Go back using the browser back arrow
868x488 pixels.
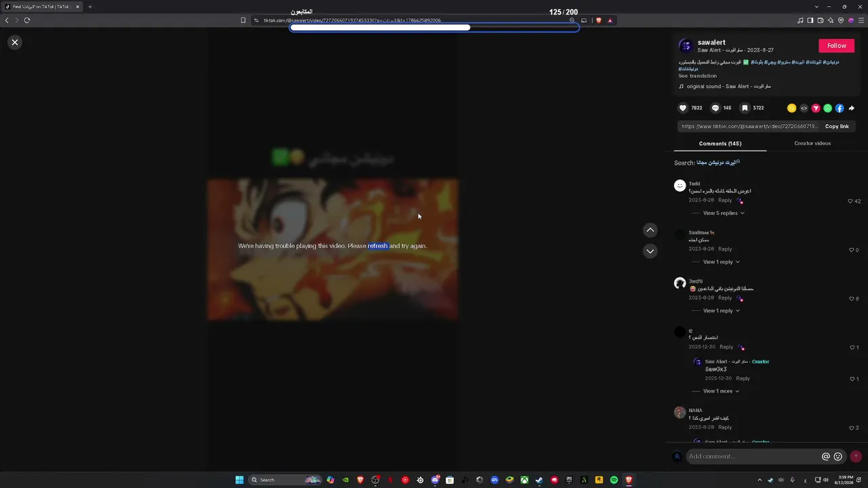pyautogui.click(x=7, y=20)
